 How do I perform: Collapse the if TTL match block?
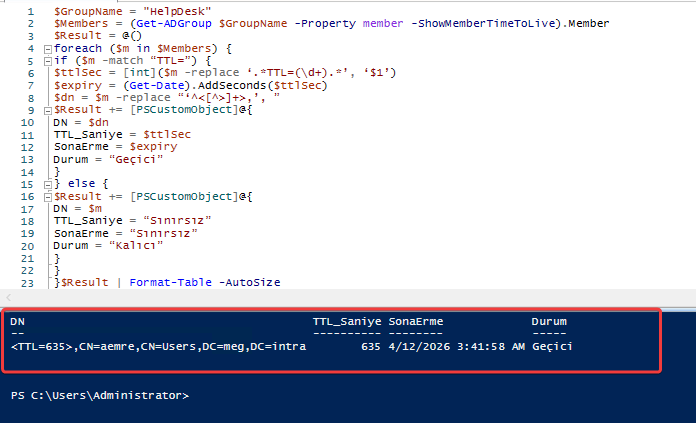[47, 60]
